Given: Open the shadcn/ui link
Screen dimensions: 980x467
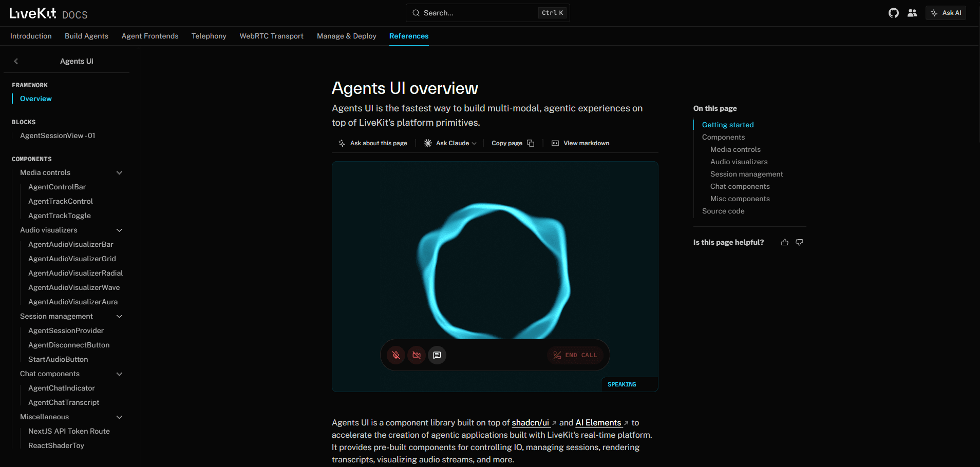Looking at the screenshot, I should pyautogui.click(x=531, y=423).
